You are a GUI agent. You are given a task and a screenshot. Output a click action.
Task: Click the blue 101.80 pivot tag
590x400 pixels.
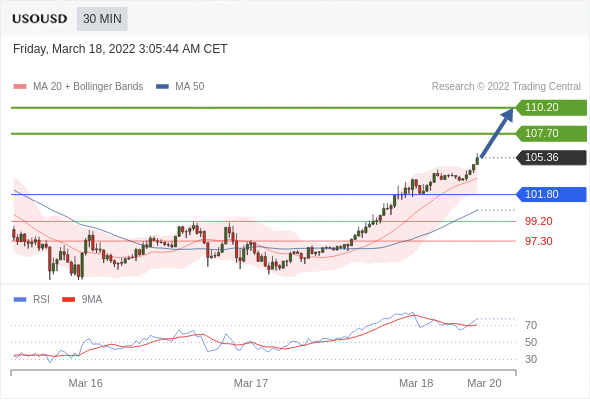click(x=551, y=195)
